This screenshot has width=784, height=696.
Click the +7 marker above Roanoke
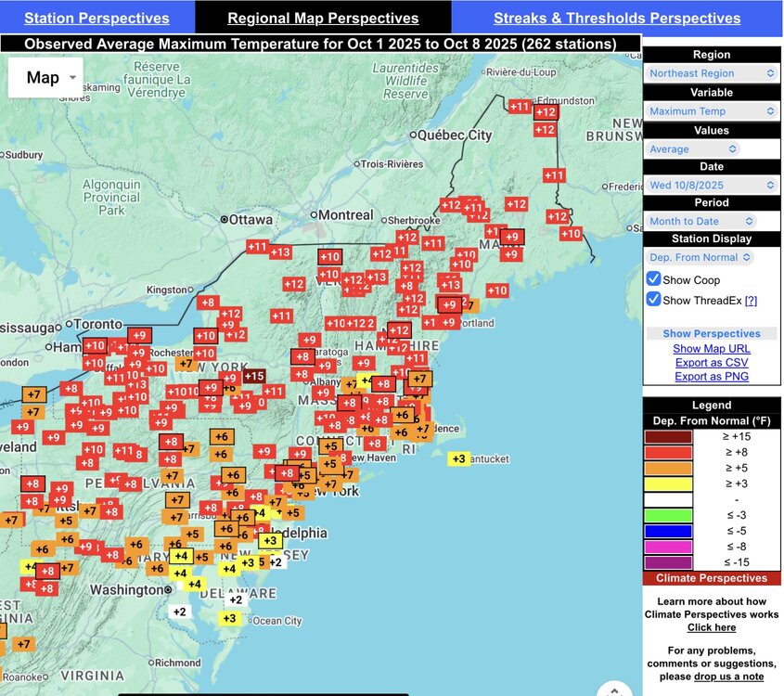pos(22,644)
